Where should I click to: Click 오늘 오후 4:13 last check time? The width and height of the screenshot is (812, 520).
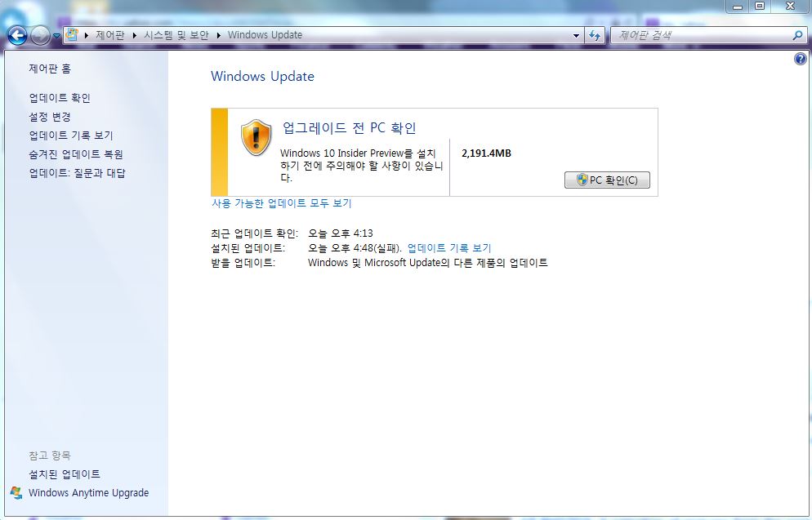340,233
